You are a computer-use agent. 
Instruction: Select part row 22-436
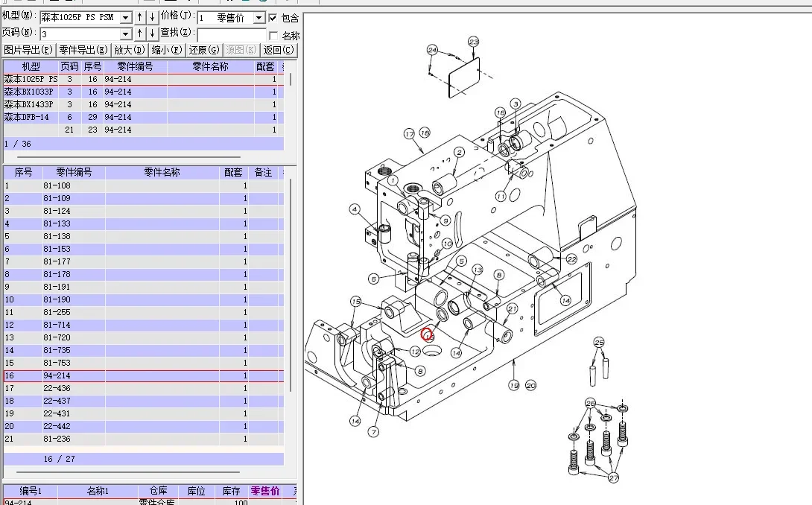click(x=144, y=389)
